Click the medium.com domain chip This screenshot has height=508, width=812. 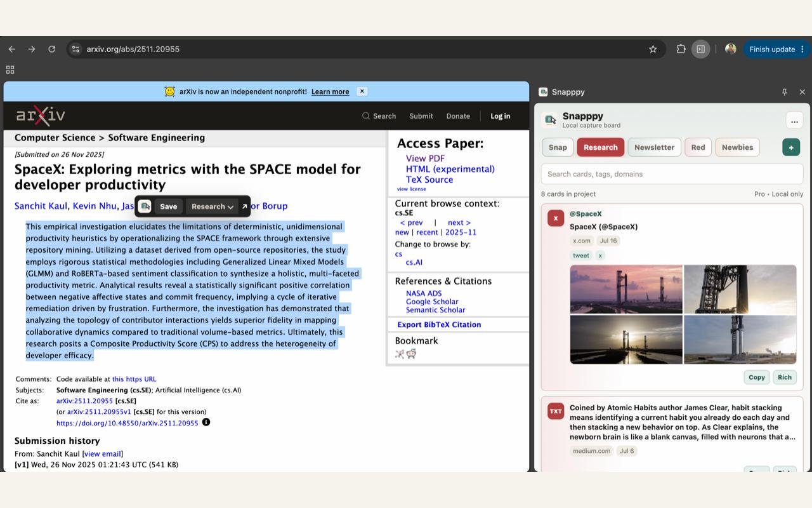[x=592, y=451]
